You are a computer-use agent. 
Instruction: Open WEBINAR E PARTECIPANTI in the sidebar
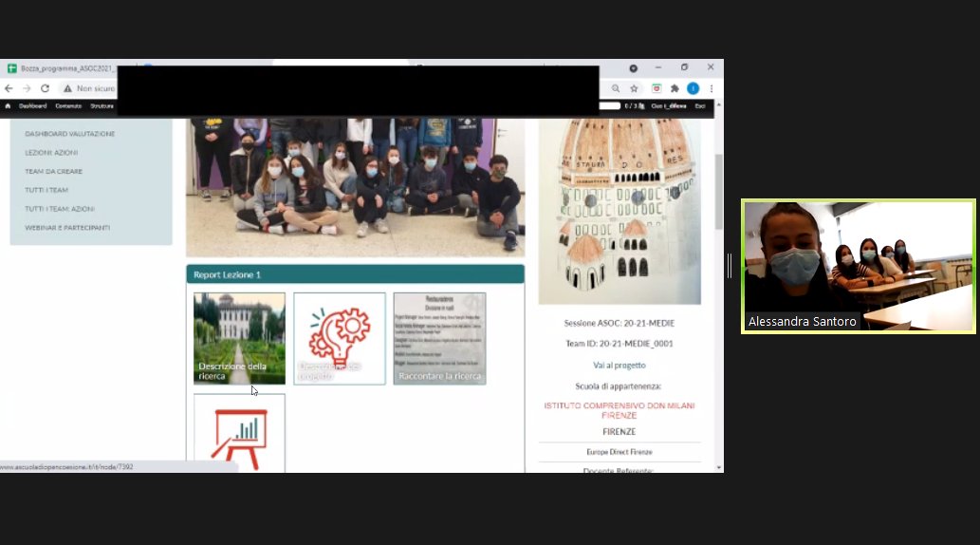click(67, 228)
